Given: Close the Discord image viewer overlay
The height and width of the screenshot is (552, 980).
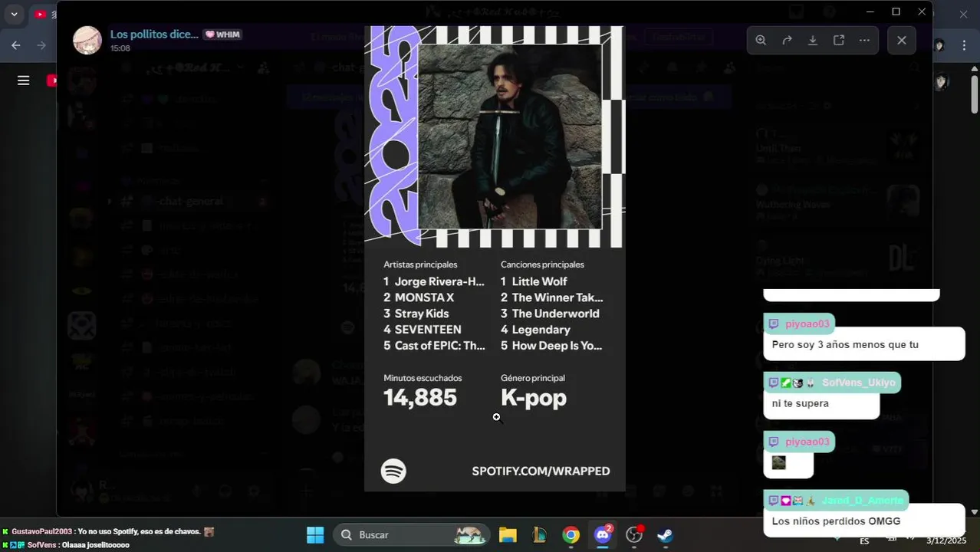Looking at the screenshot, I should (x=902, y=40).
